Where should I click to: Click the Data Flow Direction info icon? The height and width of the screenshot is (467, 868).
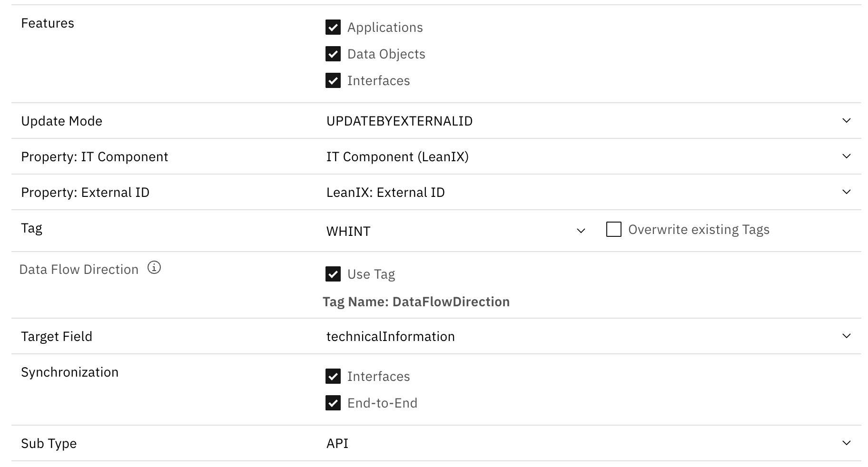(x=154, y=268)
